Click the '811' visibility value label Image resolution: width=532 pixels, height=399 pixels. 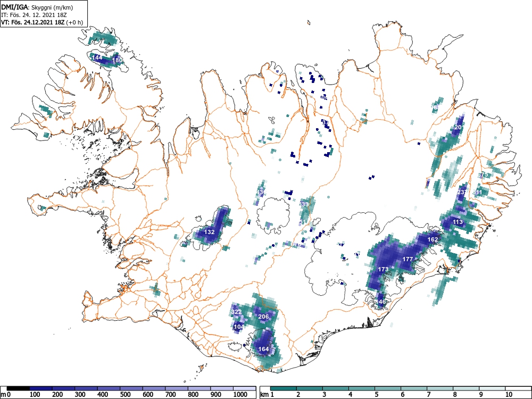(477, 193)
